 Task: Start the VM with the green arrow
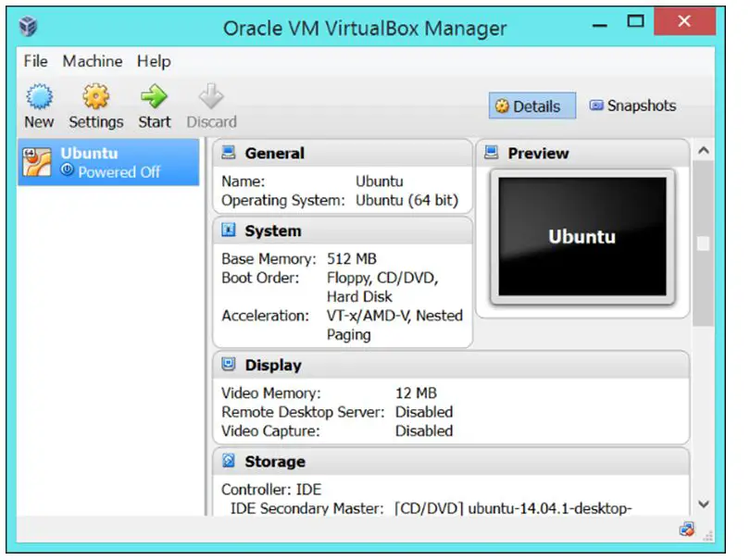point(154,96)
